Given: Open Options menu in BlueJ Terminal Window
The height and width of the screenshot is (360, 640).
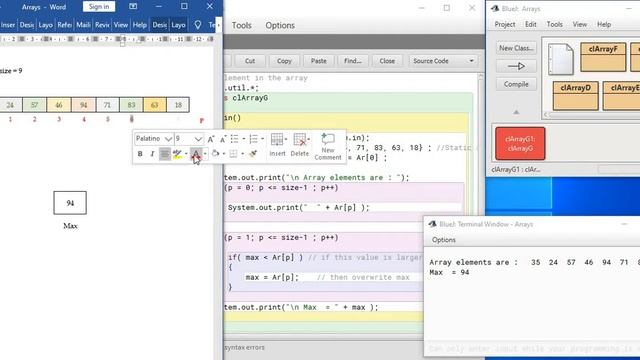Looking at the screenshot, I should [444, 240].
